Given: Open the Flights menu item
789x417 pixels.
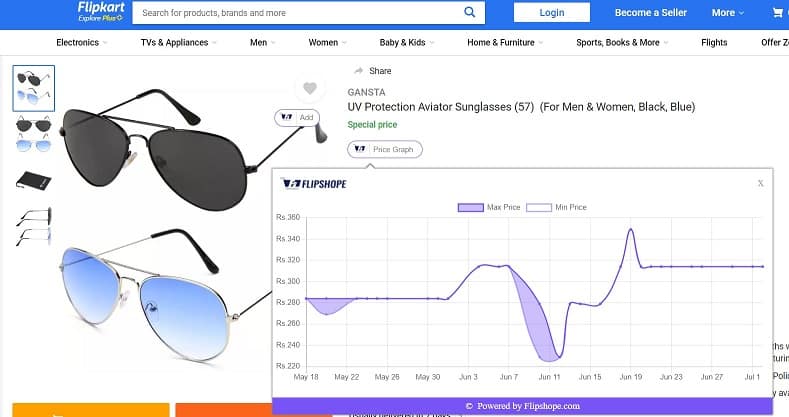Looking at the screenshot, I should pos(714,43).
